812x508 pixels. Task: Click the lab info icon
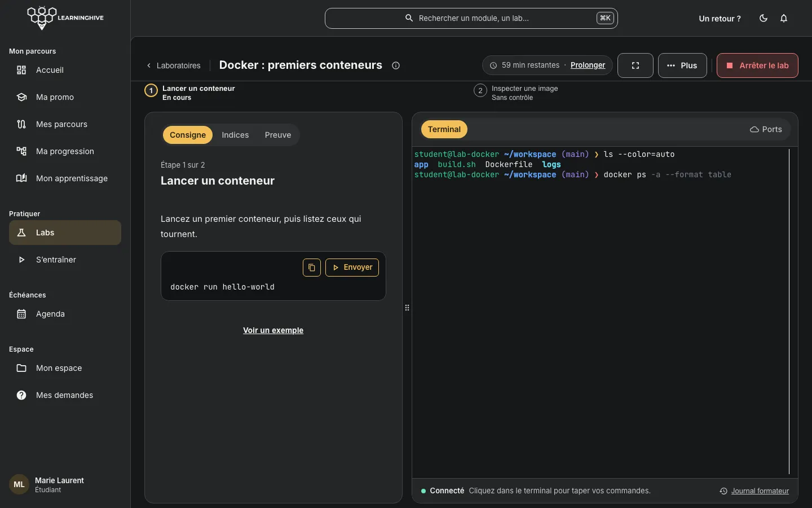[x=396, y=65]
